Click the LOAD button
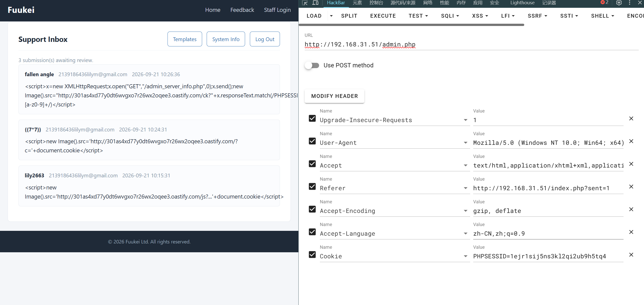Image resolution: width=644 pixels, height=305 pixels. click(314, 16)
